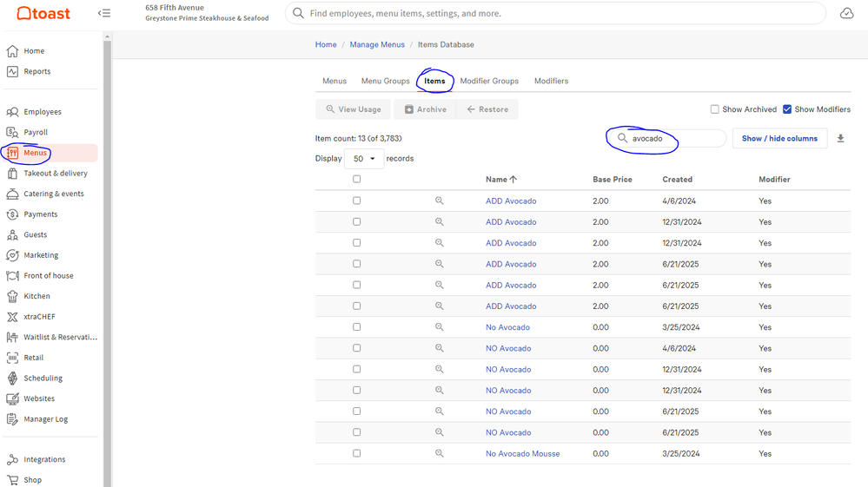Click the magnifier icon for No Avocado Mousse

tap(440, 453)
